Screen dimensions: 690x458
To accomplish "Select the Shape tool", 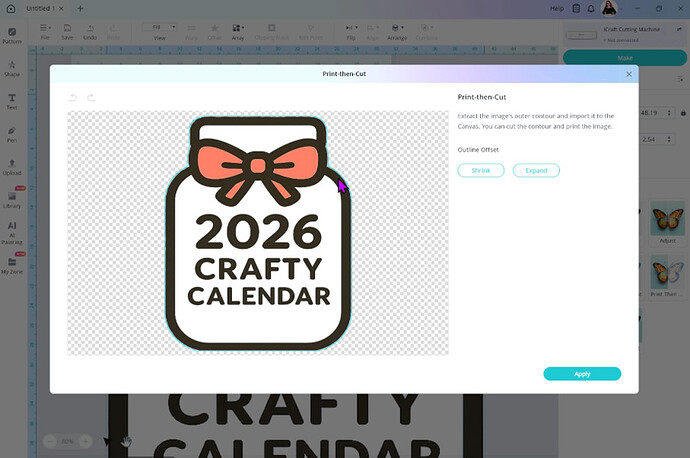I will pyautogui.click(x=12, y=68).
